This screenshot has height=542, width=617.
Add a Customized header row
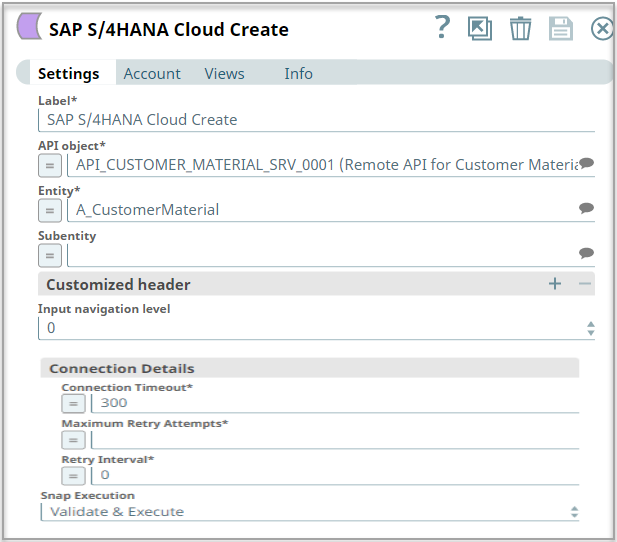(555, 284)
